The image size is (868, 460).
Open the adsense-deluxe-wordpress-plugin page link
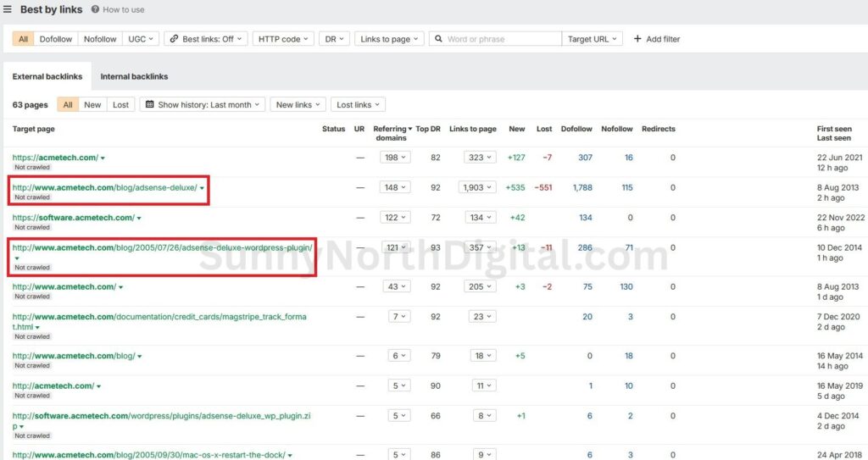coord(162,247)
